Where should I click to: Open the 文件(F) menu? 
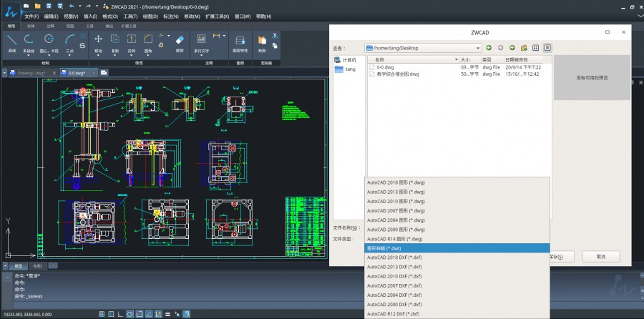[31, 15]
